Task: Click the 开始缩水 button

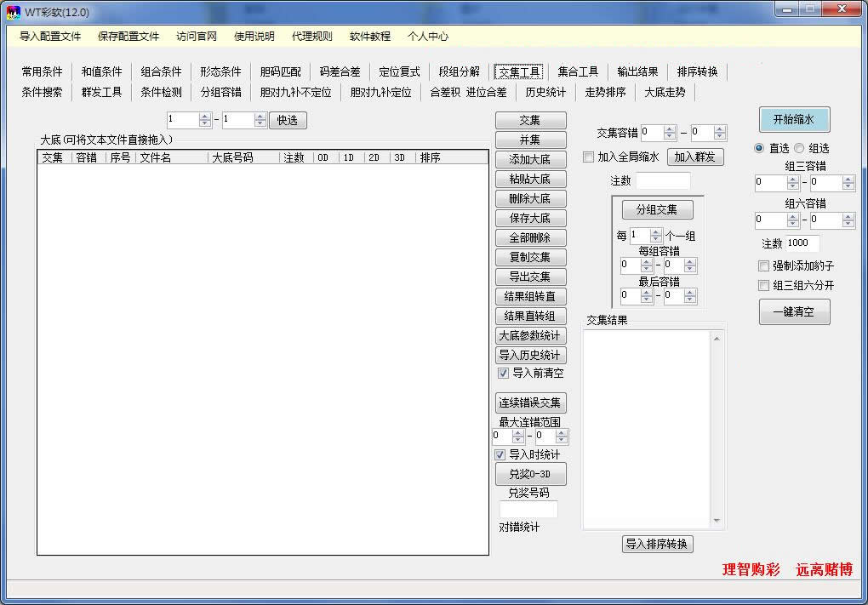Action: [794, 119]
